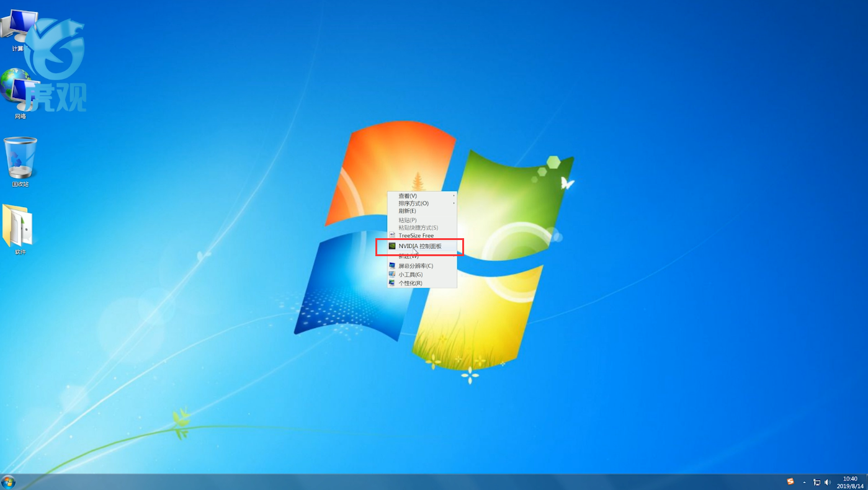Click the 小工具 gadget icon

tap(392, 274)
